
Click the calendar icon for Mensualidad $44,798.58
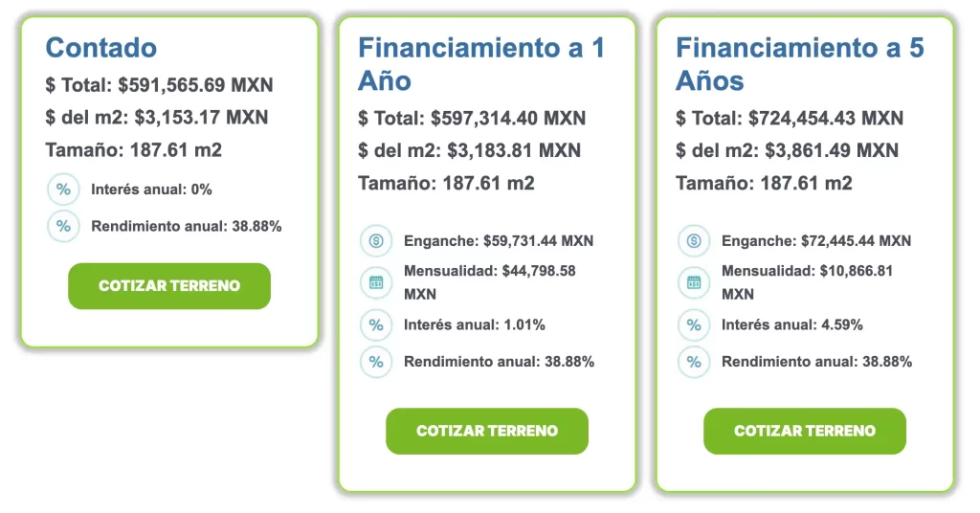click(375, 282)
